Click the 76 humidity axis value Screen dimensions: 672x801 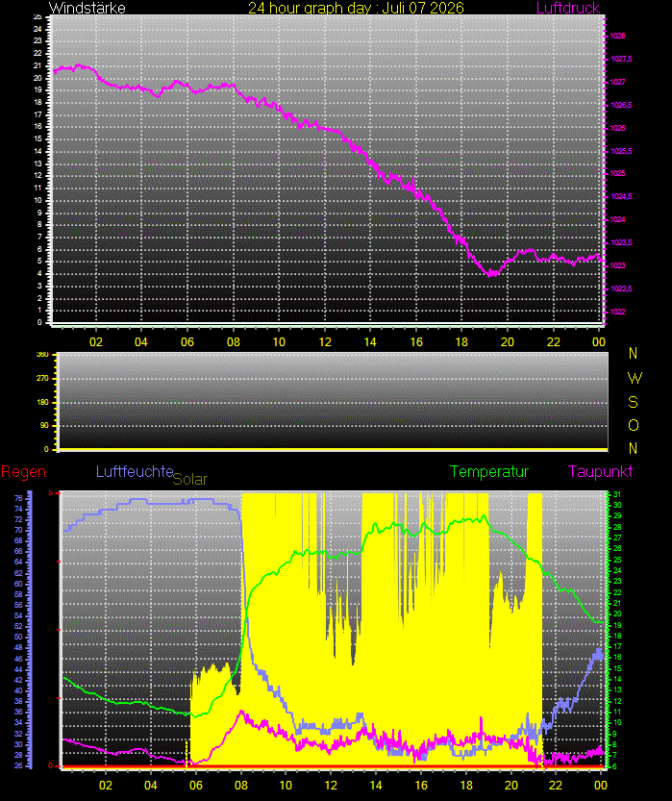[x=18, y=498]
